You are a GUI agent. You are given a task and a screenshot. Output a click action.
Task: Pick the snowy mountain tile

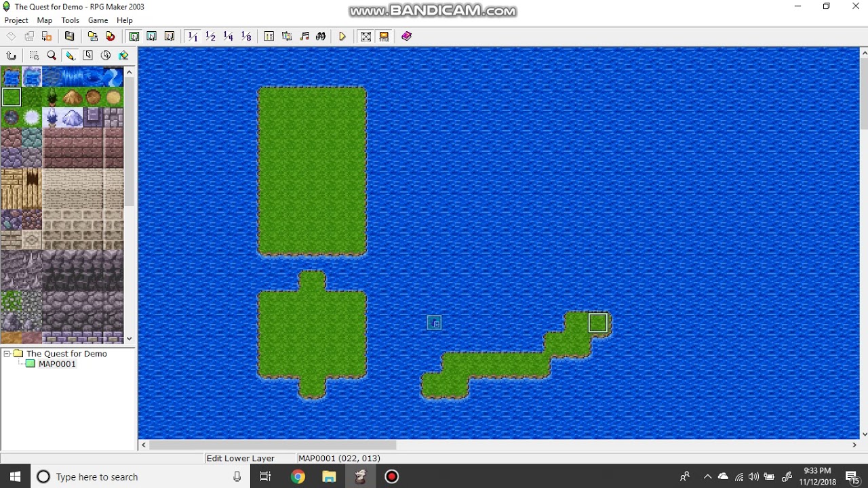73,118
